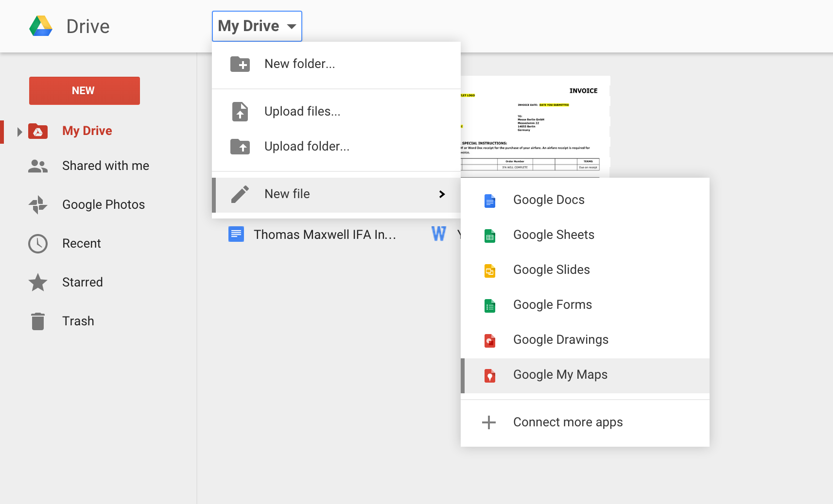
Task: Select Upload files from the menu
Action: 302,112
